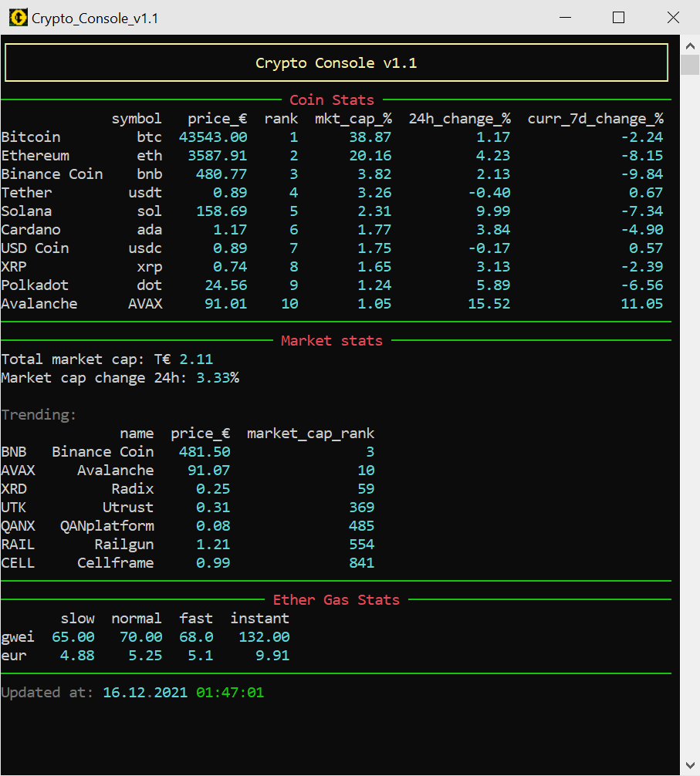Screen dimensions: 700x776
Task: Click the Ethereum row name
Action: 36,156
